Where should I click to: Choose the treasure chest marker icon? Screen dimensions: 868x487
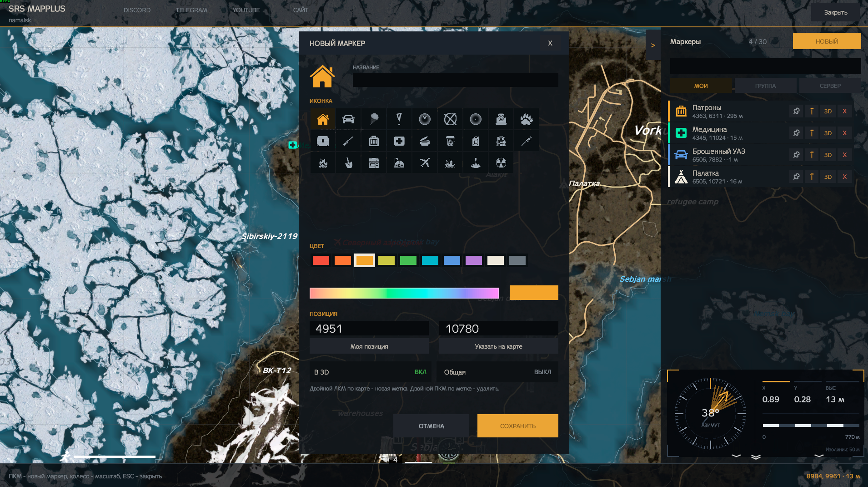(x=323, y=141)
